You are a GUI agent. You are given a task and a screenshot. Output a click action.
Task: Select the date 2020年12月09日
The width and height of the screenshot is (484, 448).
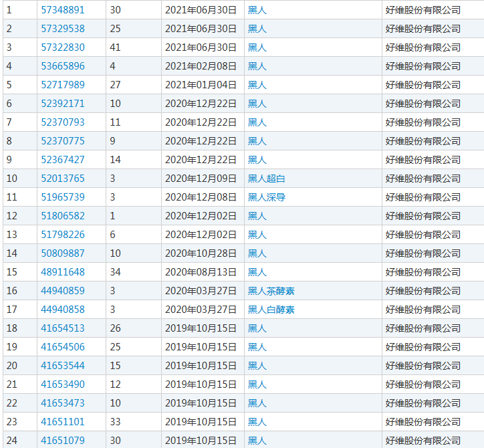201,179
